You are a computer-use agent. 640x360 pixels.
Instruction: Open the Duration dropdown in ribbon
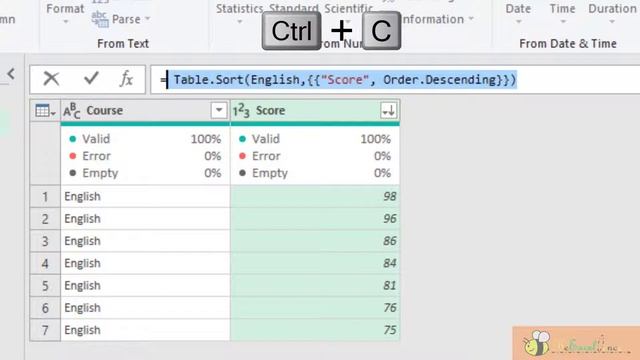point(612,13)
